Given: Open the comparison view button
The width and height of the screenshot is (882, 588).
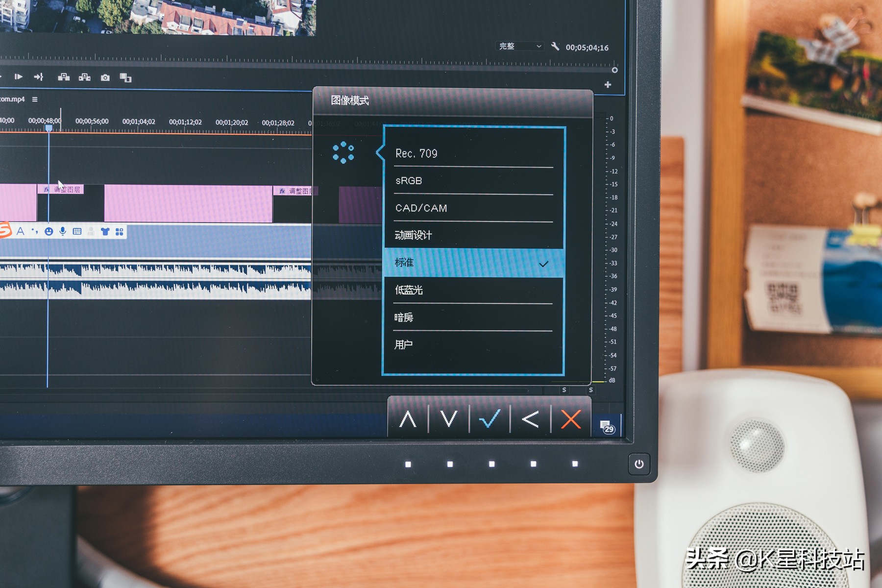Looking at the screenshot, I should tap(126, 78).
